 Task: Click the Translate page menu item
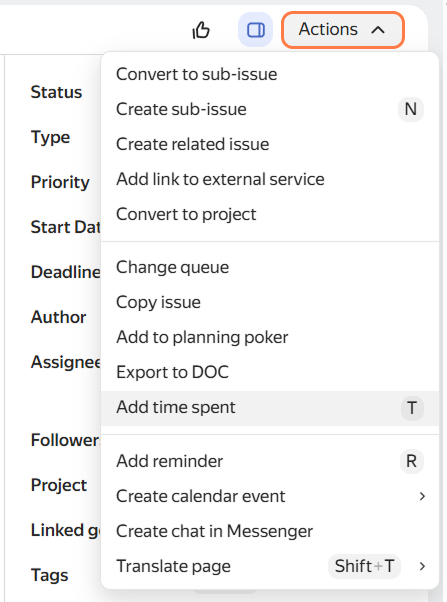click(x=270, y=566)
